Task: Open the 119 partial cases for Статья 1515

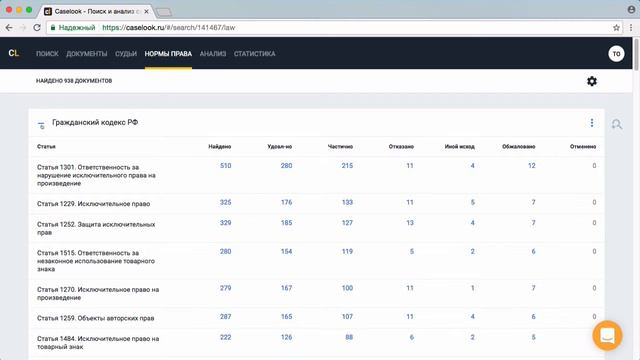Action: (x=347, y=251)
